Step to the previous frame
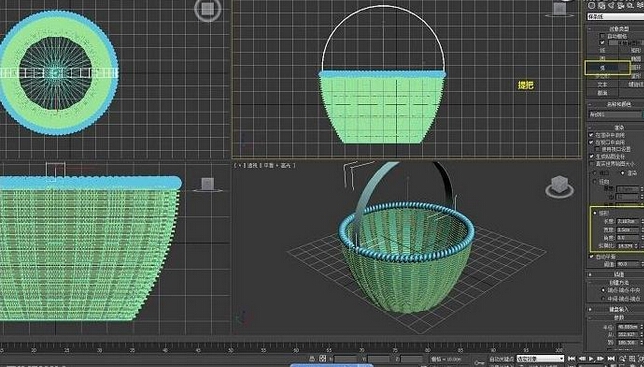Viewport: 644px width, 367px height. click(x=582, y=359)
